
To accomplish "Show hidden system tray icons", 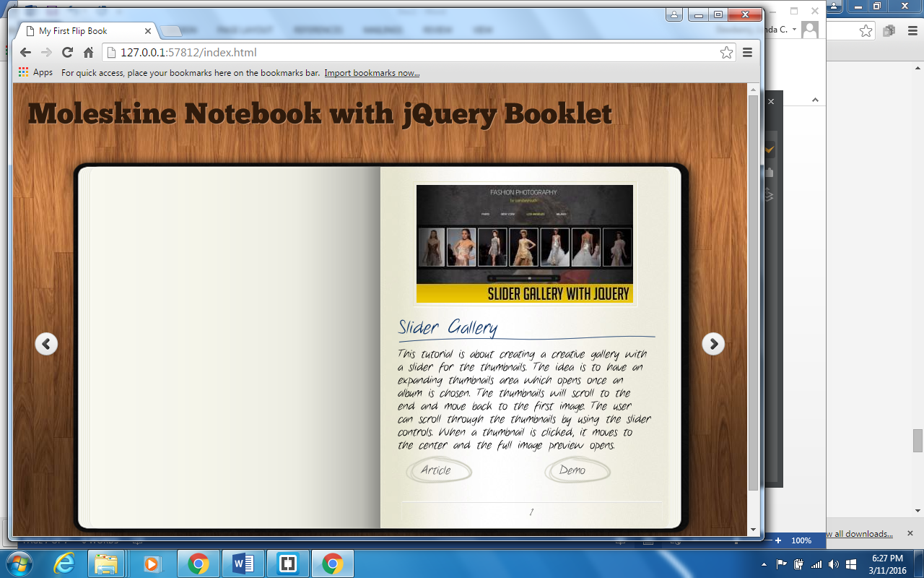I will pos(764,564).
